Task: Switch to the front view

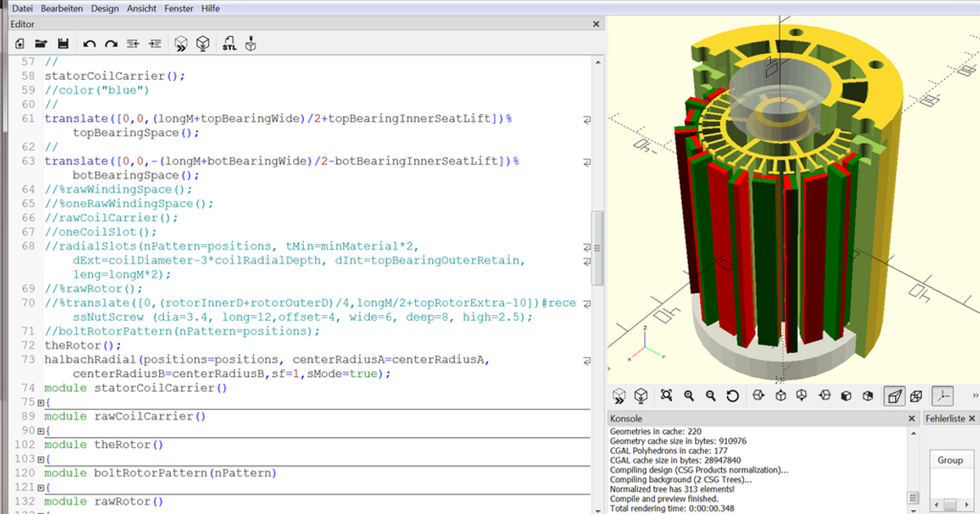Action: pos(846,396)
